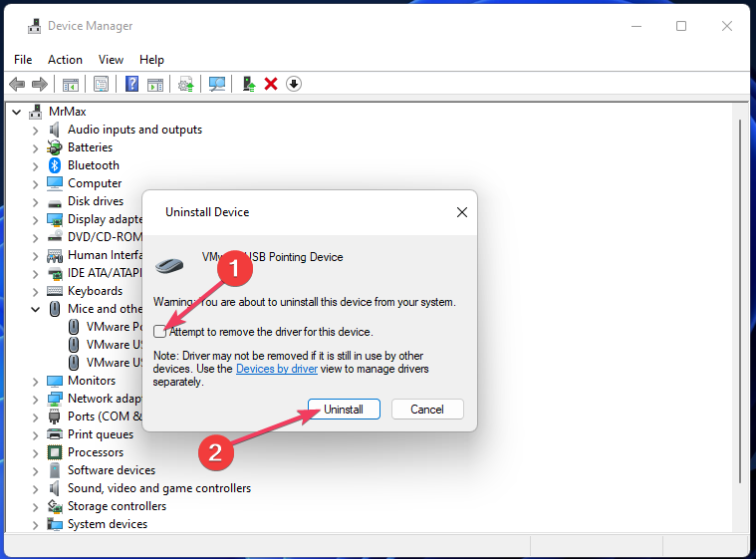The width and height of the screenshot is (756, 559).
Task: Click Update device driver toolbar icon
Action: click(x=186, y=85)
